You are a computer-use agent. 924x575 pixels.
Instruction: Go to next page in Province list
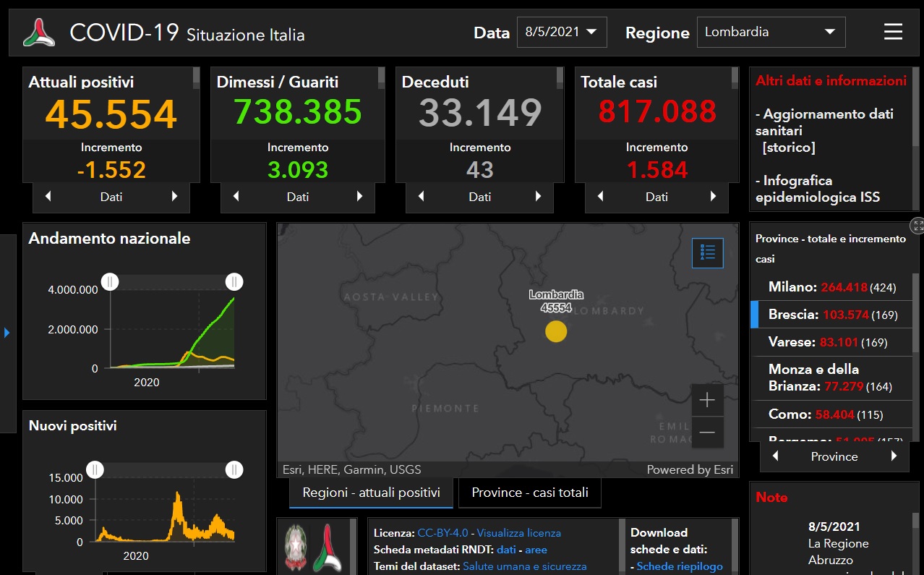point(894,456)
